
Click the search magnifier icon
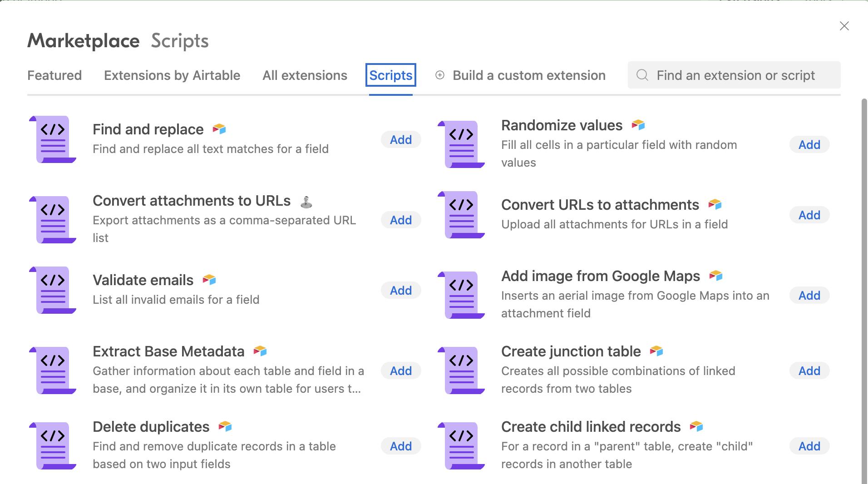point(642,75)
